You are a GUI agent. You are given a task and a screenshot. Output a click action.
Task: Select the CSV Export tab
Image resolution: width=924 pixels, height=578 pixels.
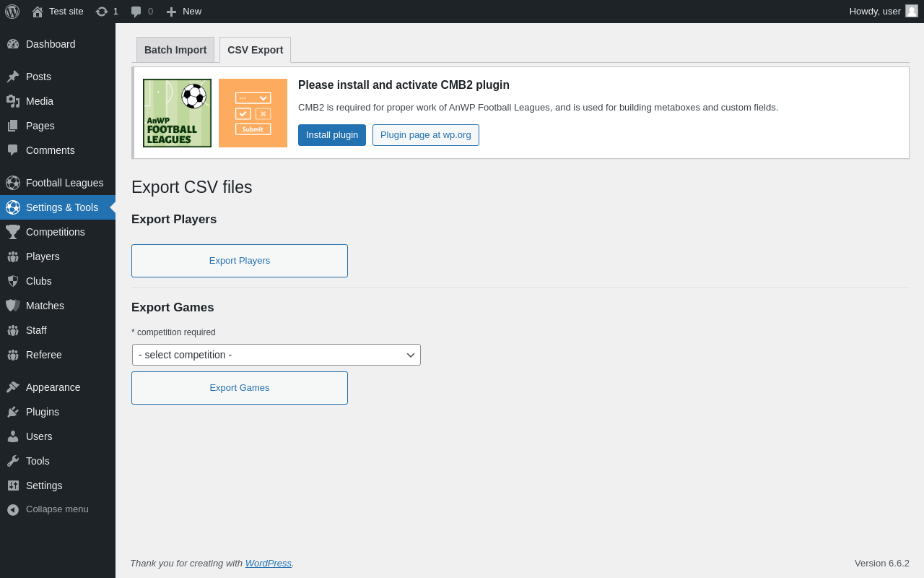pyautogui.click(x=255, y=50)
